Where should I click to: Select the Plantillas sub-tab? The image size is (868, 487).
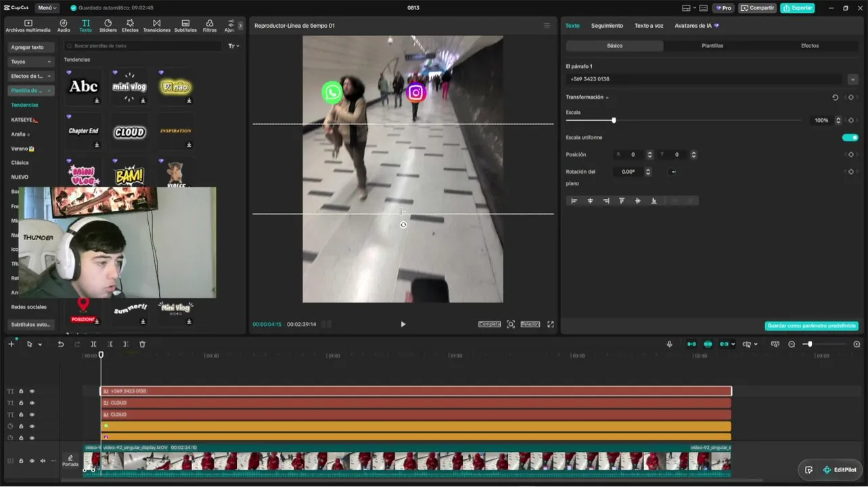[712, 46]
